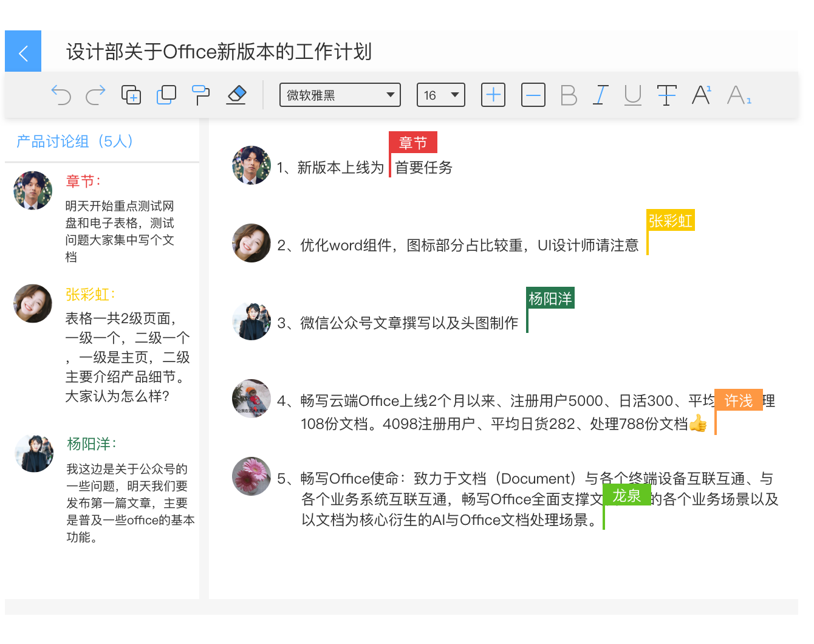
Task: Click line 3 about 微信公众号文章撰写
Action: [398, 323]
